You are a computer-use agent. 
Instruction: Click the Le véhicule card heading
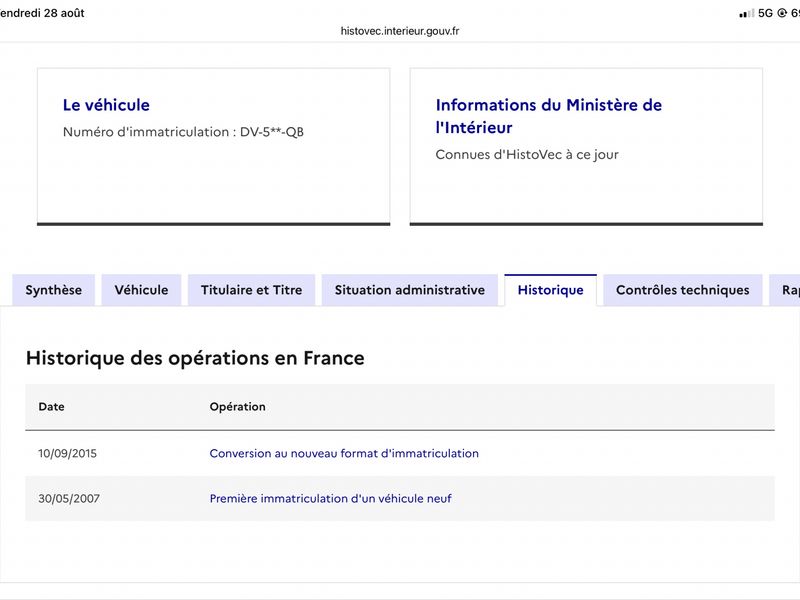pyautogui.click(x=106, y=105)
